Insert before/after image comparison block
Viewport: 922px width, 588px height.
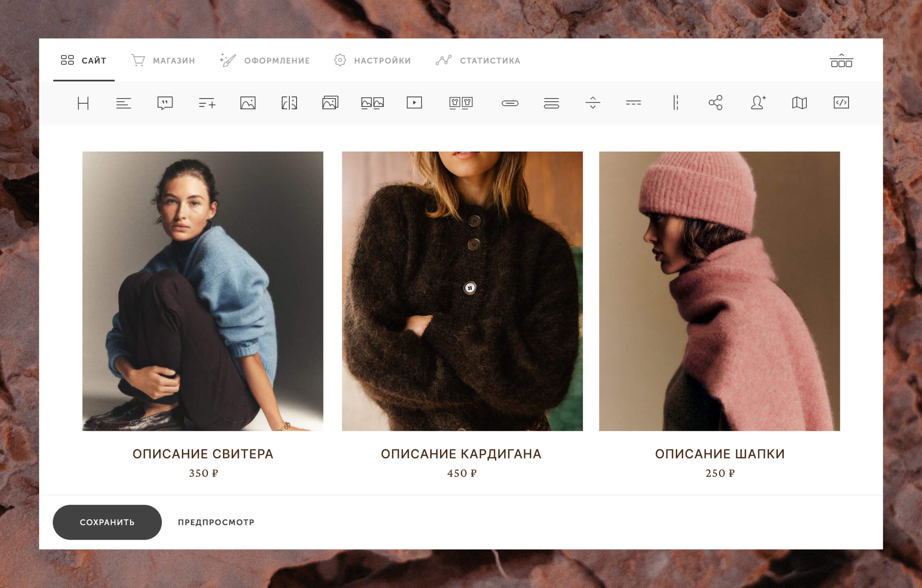click(289, 103)
